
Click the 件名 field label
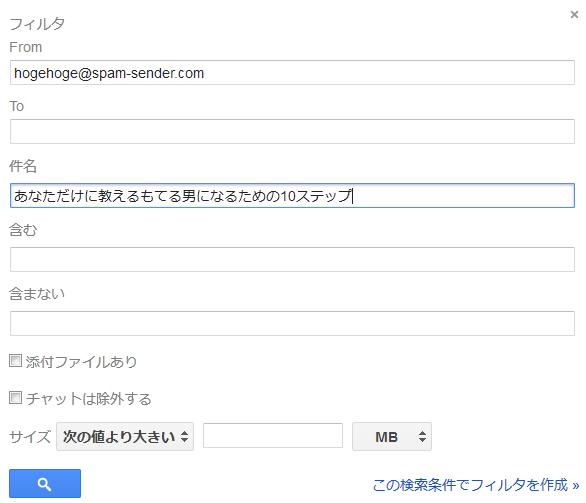pyautogui.click(x=23, y=166)
